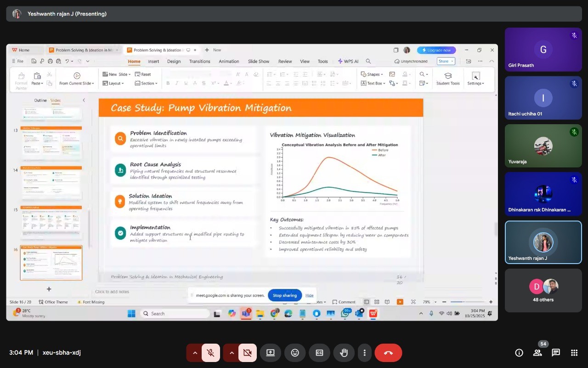Screen dimensions: 588x368
Task: Show participants list icon
Action: click(537, 353)
